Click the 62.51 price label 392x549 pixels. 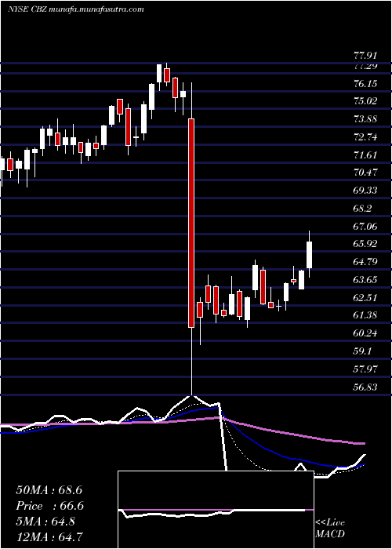pos(365,297)
